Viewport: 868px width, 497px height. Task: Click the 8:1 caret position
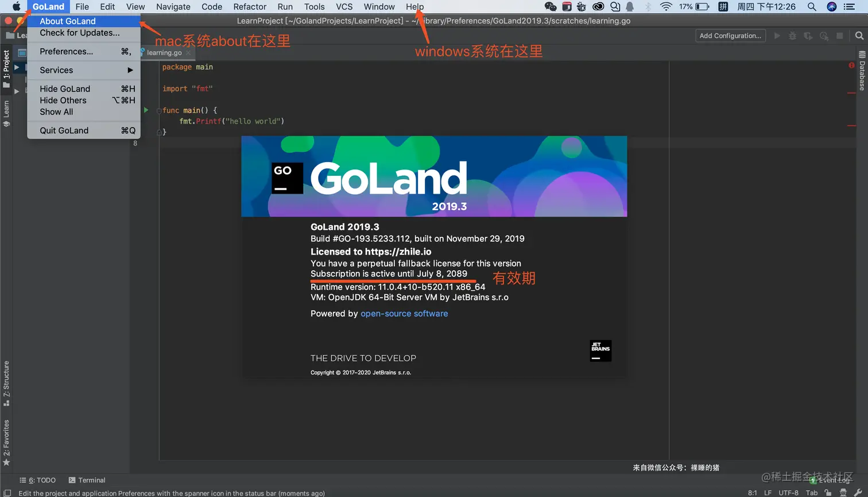(752, 492)
